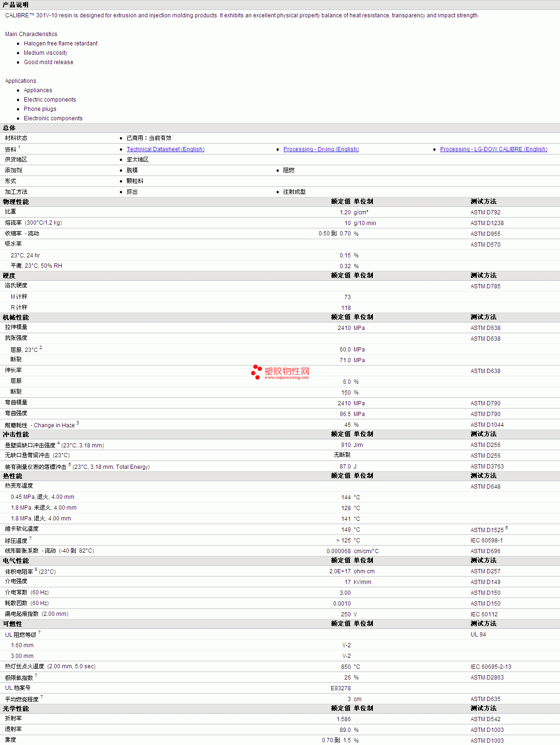Viewport: 560px width, 745px height.
Task: Click the volume resistivity value 2.0E+17
Action: point(340,571)
